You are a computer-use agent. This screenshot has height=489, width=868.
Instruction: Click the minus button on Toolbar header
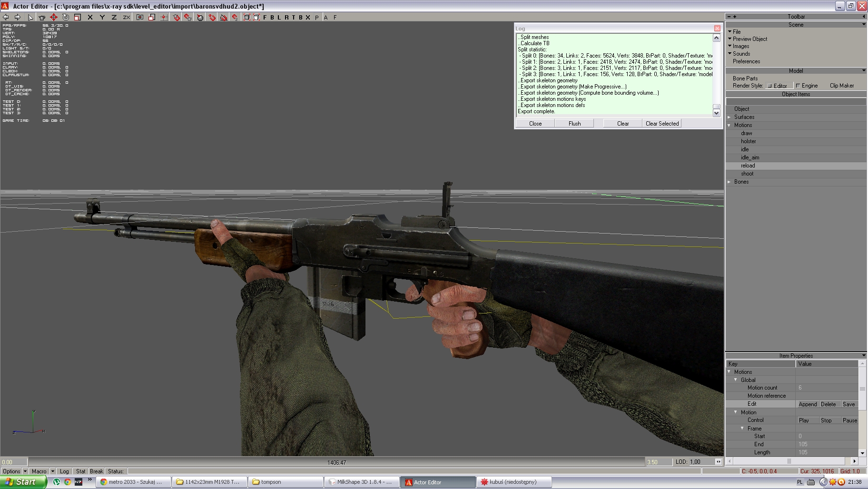click(729, 17)
